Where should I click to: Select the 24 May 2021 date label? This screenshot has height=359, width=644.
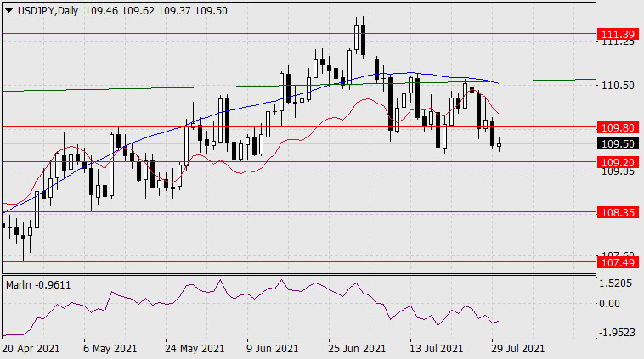(195, 349)
